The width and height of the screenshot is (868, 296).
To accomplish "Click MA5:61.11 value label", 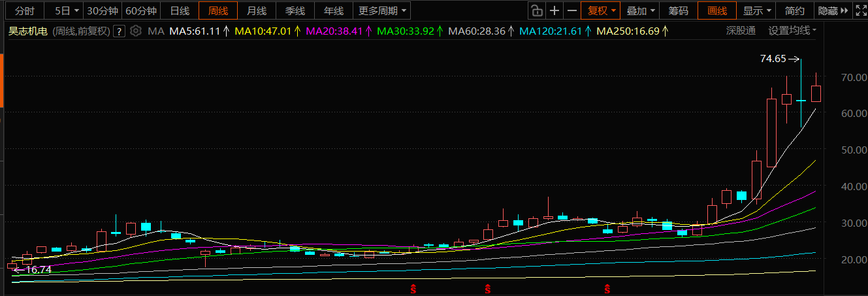I will [x=195, y=31].
